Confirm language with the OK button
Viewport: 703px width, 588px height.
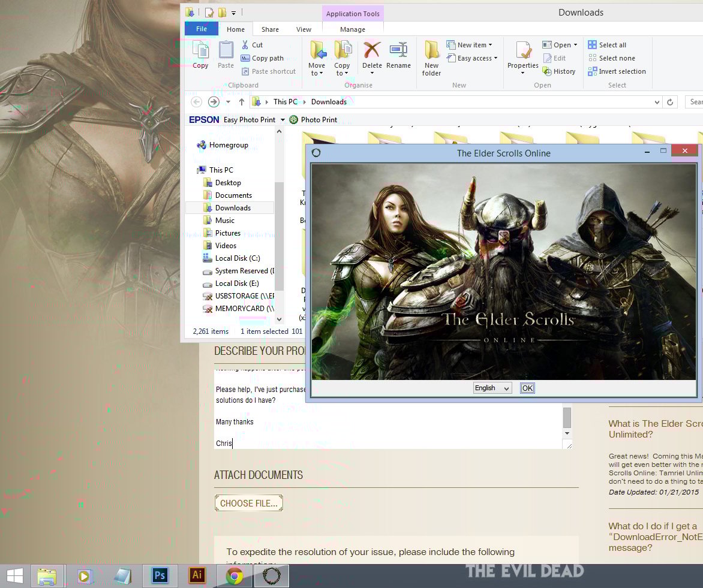pos(527,388)
